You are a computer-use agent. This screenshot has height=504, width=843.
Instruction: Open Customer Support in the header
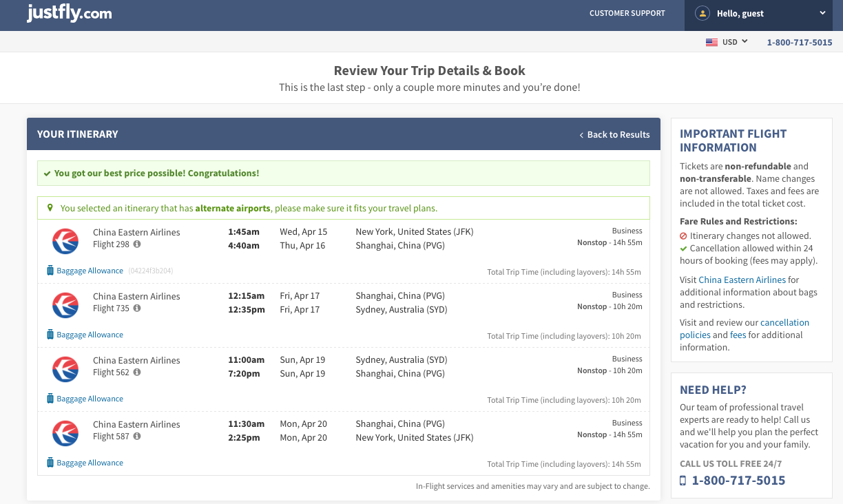click(x=627, y=13)
